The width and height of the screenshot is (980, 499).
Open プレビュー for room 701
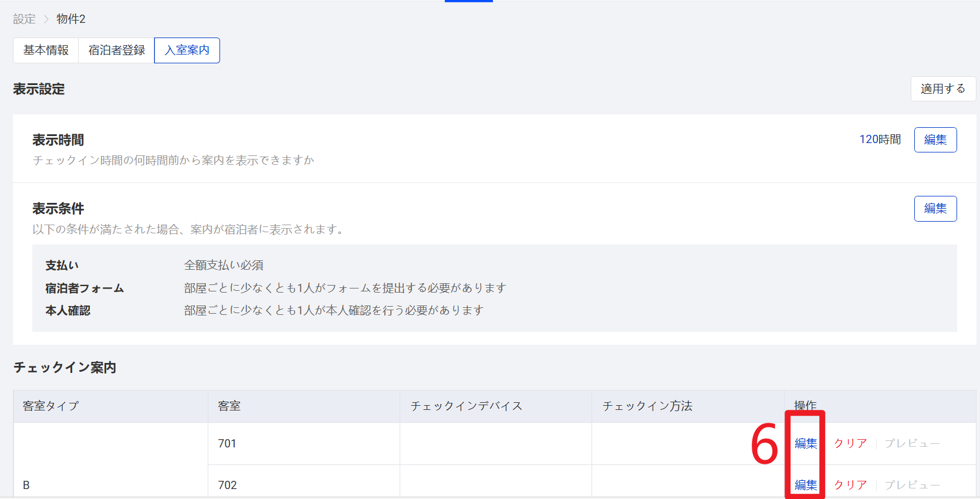pyautogui.click(x=912, y=444)
